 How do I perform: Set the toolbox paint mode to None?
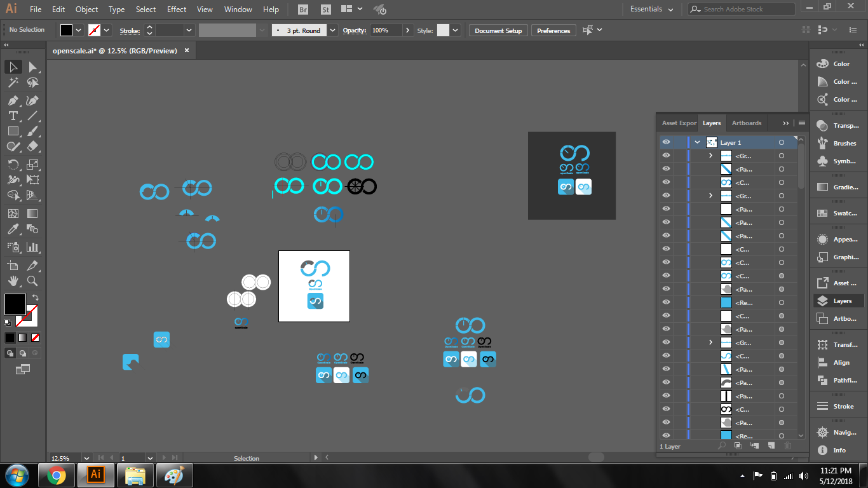tap(36, 337)
